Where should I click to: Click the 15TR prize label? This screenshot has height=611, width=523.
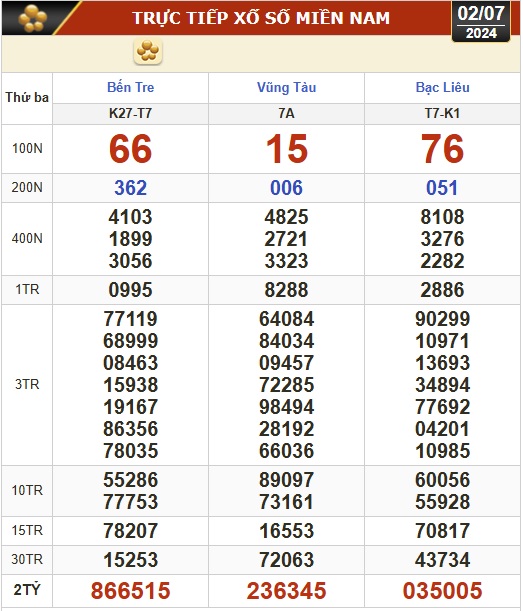pyautogui.click(x=27, y=530)
